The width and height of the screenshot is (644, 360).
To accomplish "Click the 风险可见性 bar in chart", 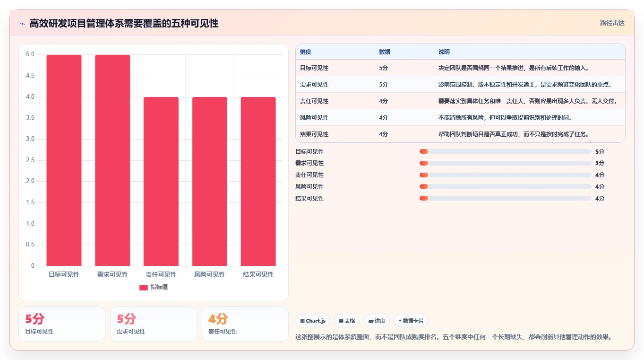I will pyautogui.click(x=210, y=182).
